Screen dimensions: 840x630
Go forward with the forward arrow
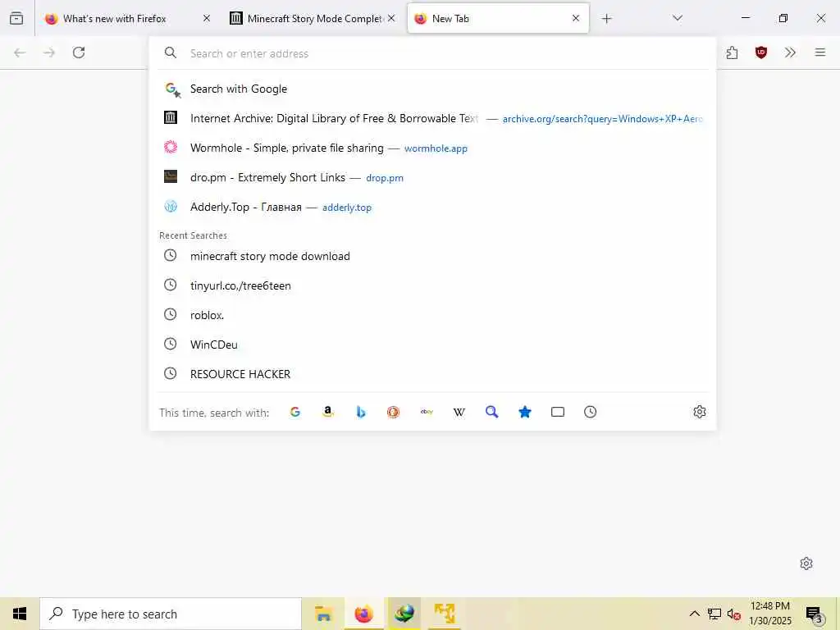49,52
